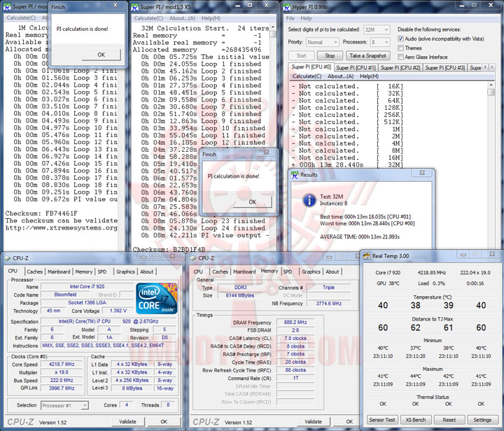This screenshot has width=504, height=431.
Task: Open the digits of pi 32M dropdown
Action: click(377, 29)
